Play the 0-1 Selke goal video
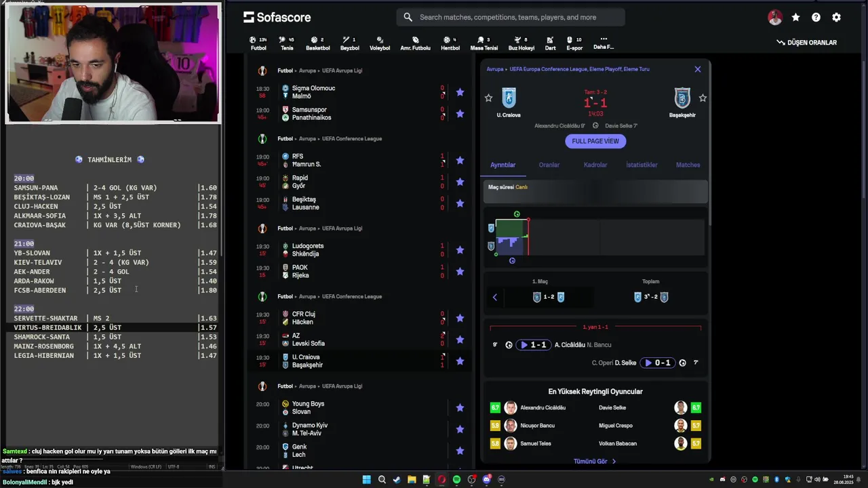The image size is (868, 488). click(x=657, y=363)
